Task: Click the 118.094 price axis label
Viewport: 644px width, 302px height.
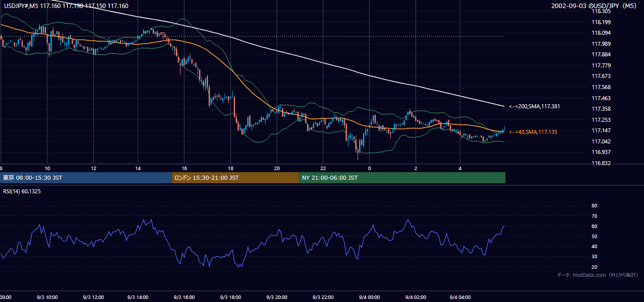Action: click(x=601, y=33)
